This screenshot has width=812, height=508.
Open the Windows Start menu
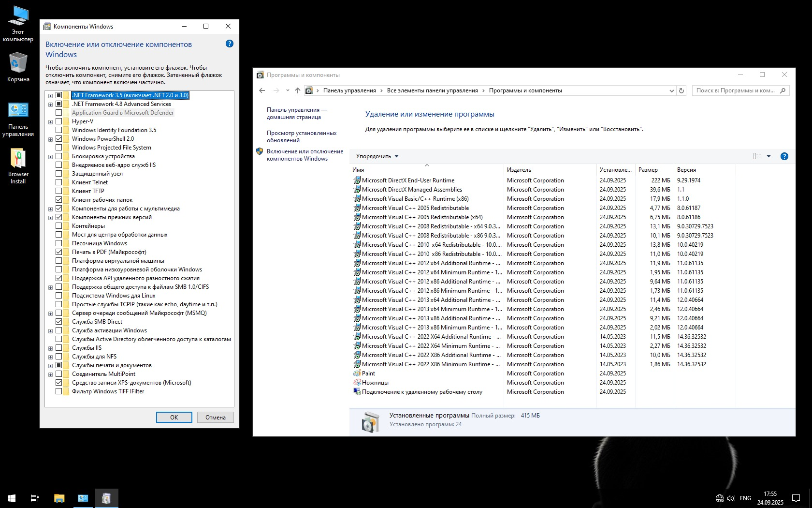tap(12, 498)
